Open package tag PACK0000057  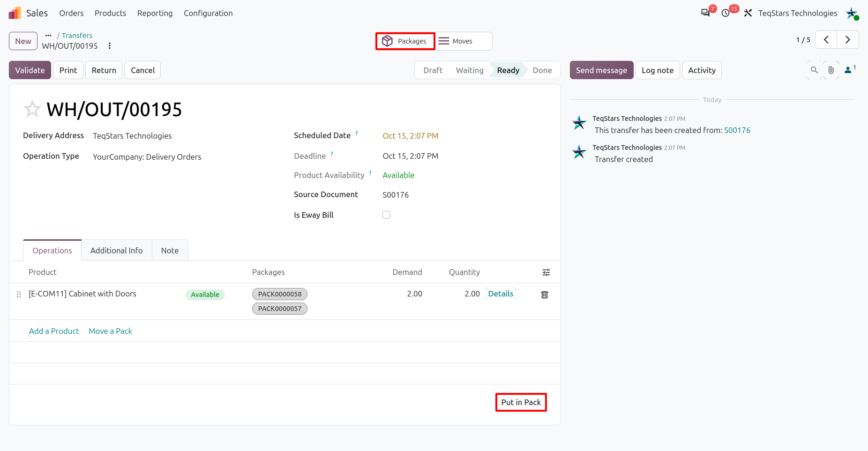coord(280,309)
